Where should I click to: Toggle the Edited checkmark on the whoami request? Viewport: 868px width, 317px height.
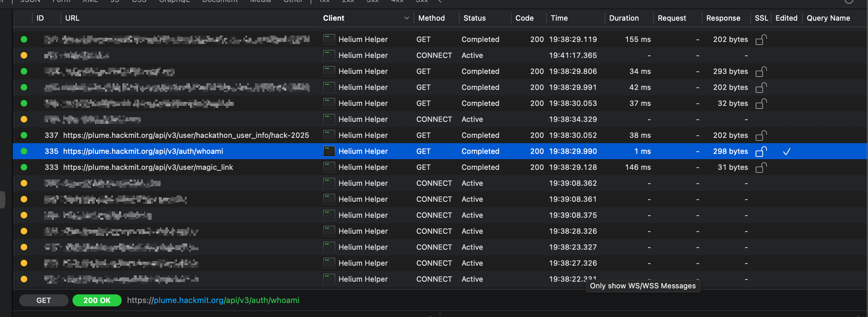(x=786, y=152)
